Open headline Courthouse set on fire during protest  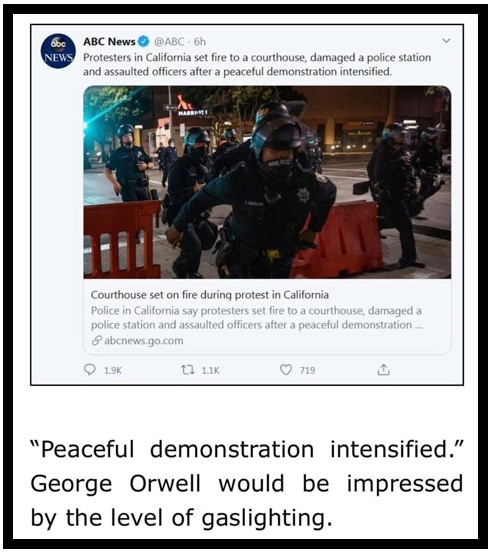(x=210, y=295)
